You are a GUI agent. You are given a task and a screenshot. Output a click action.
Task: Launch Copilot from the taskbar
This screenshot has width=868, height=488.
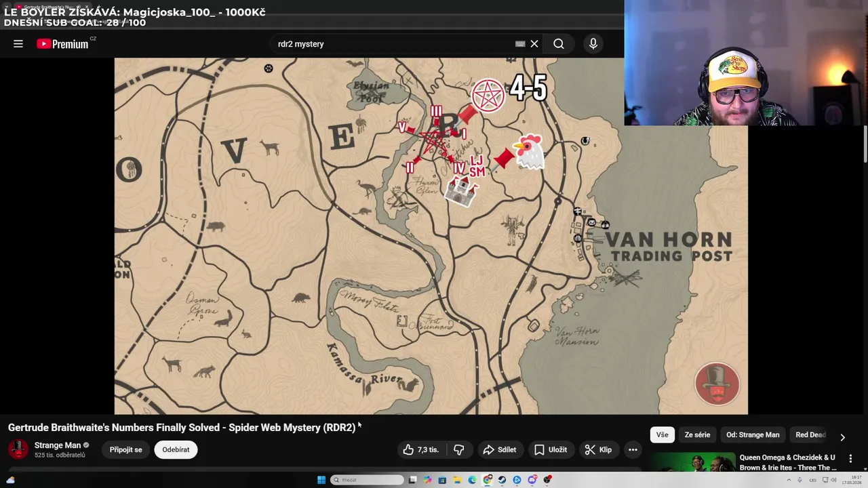(427, 480)
